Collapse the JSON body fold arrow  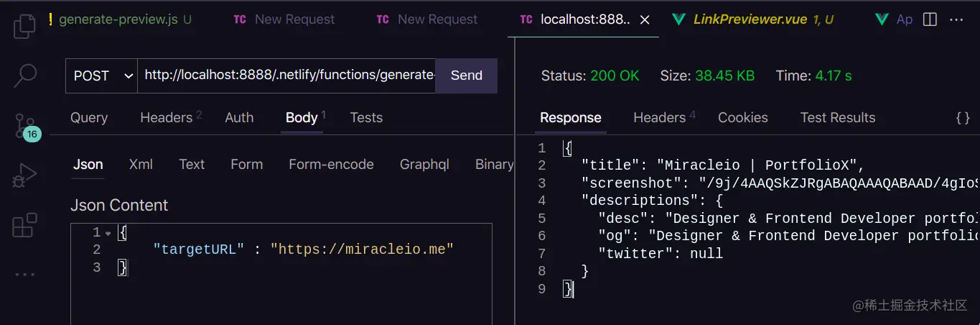coord(108,233)
